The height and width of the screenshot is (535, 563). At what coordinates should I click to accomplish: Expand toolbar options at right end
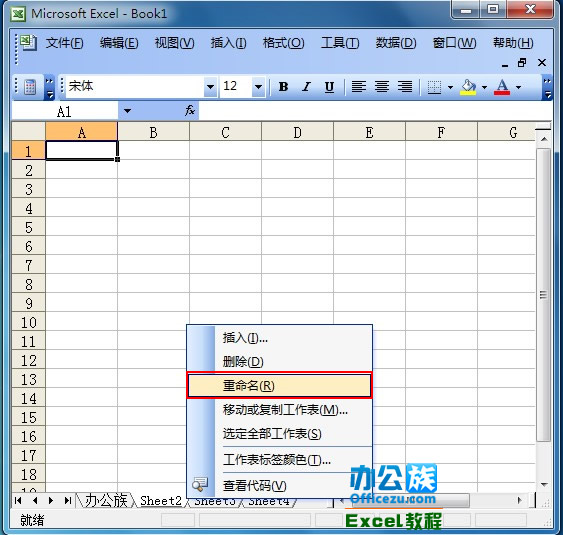pos(547,87)
